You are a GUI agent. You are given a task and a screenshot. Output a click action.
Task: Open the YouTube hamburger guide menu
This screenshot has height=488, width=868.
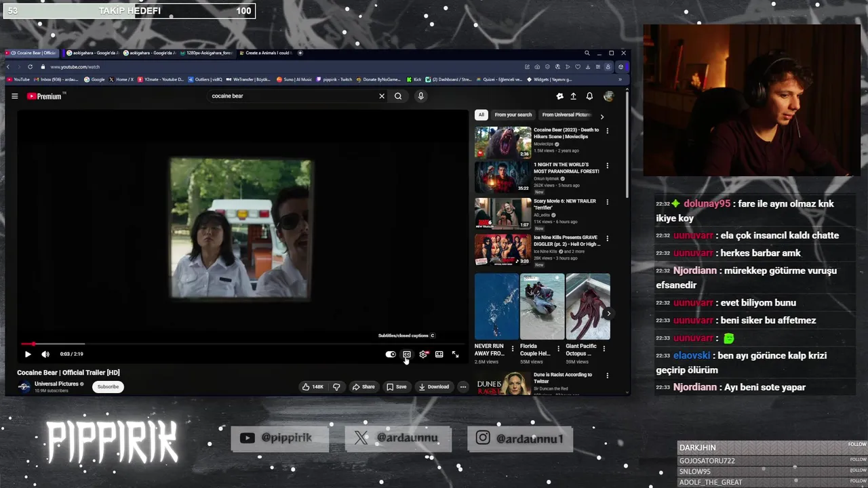click(14, 96)
